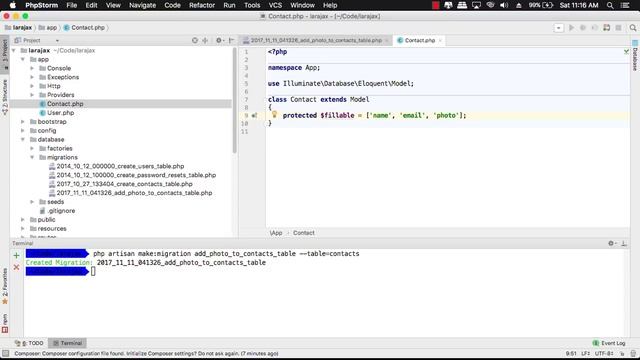Click the green inspection checkmark in editor
This screenshot has width=640, height=360.
[626, 52]
